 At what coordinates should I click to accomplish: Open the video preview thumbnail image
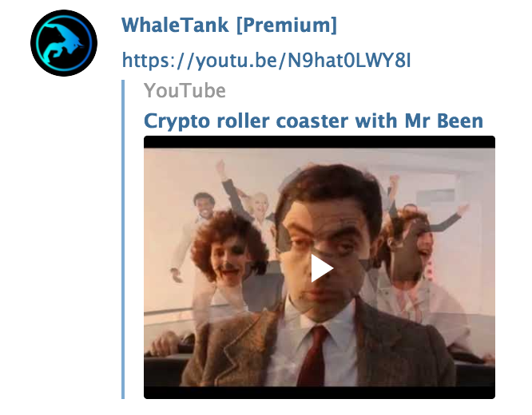coord(320,267)
